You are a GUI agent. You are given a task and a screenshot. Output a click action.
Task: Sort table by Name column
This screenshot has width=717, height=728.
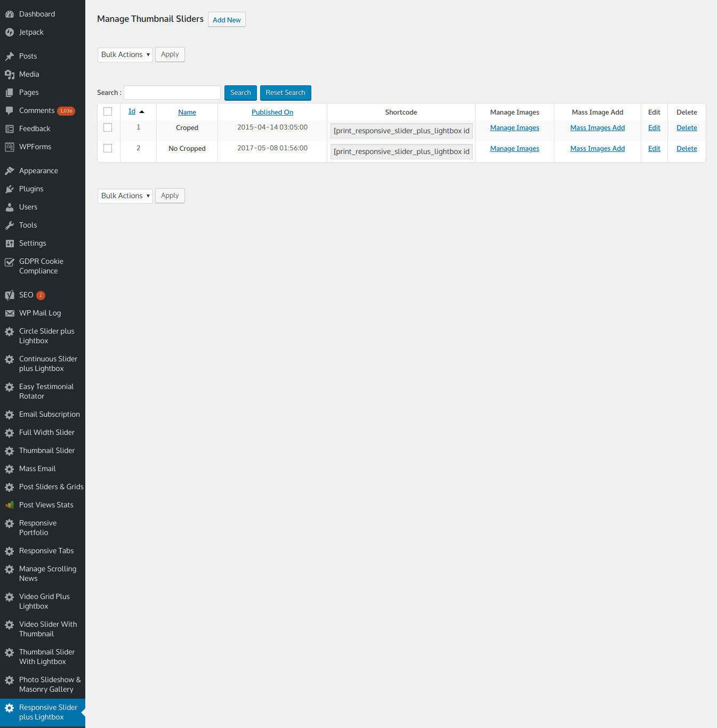(187, 112)
